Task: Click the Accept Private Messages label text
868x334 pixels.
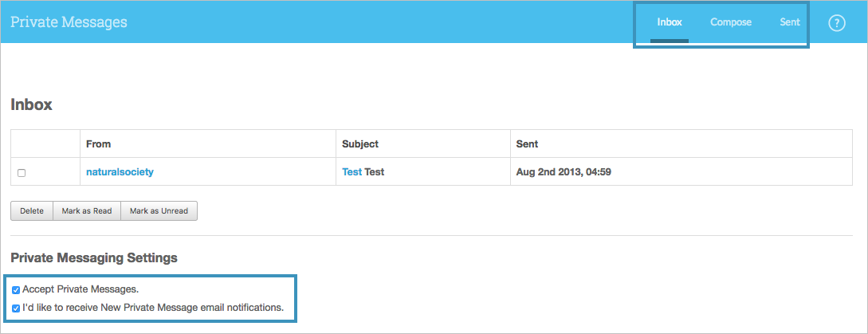Action: click(x=81, y=289)
